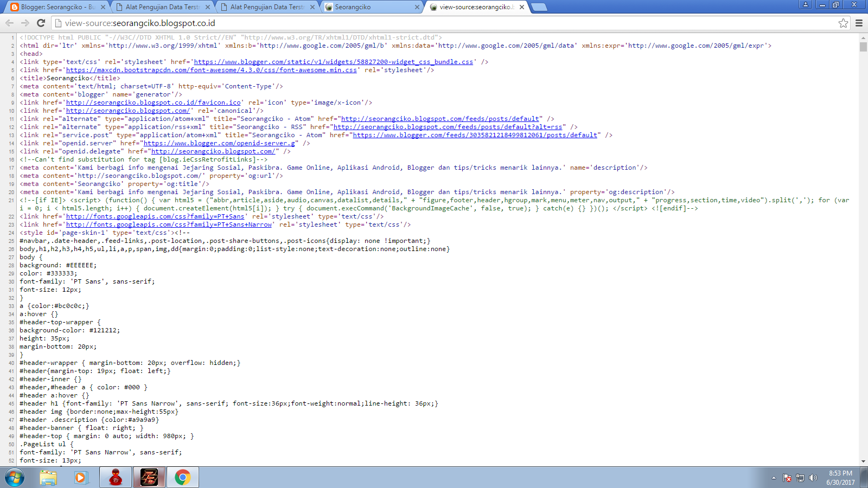This screenshot has width=868, height=488.
Task: Show hidden system tray icons
Action: [x=774, y=478]
